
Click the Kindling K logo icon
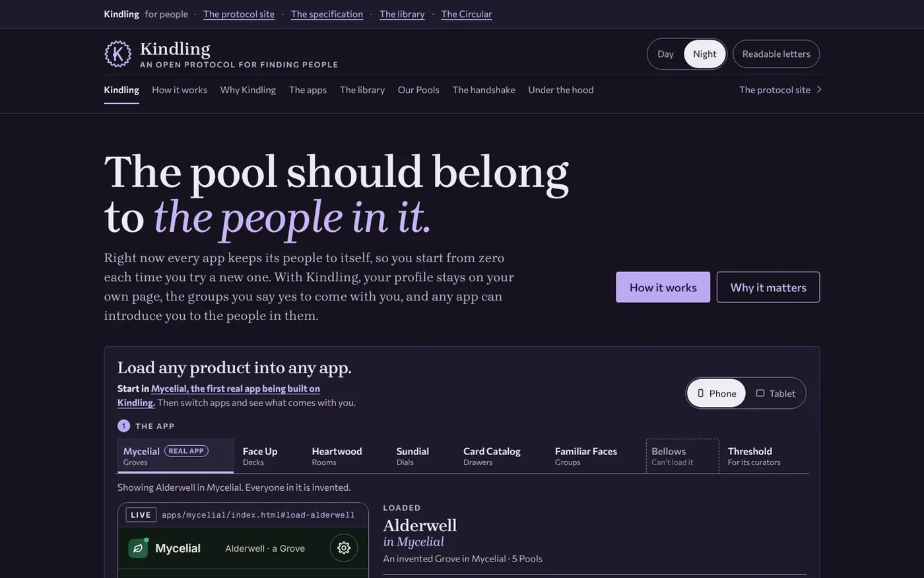[118, 54]
